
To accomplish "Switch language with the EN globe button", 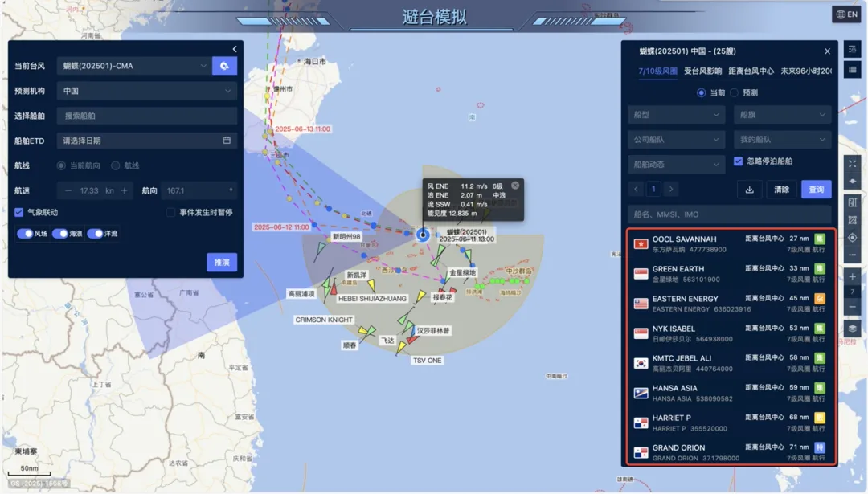I will 846,14.
